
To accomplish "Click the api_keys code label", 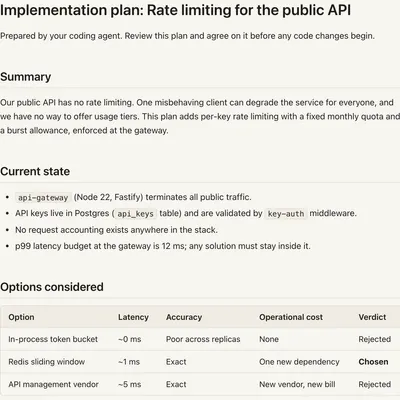I will (x=135, y=214).
